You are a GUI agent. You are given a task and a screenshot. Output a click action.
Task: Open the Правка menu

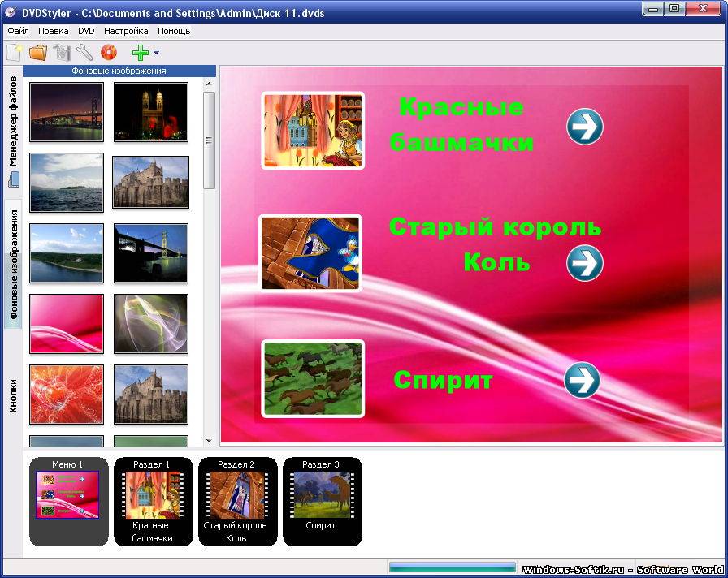[x=54, y=31]
